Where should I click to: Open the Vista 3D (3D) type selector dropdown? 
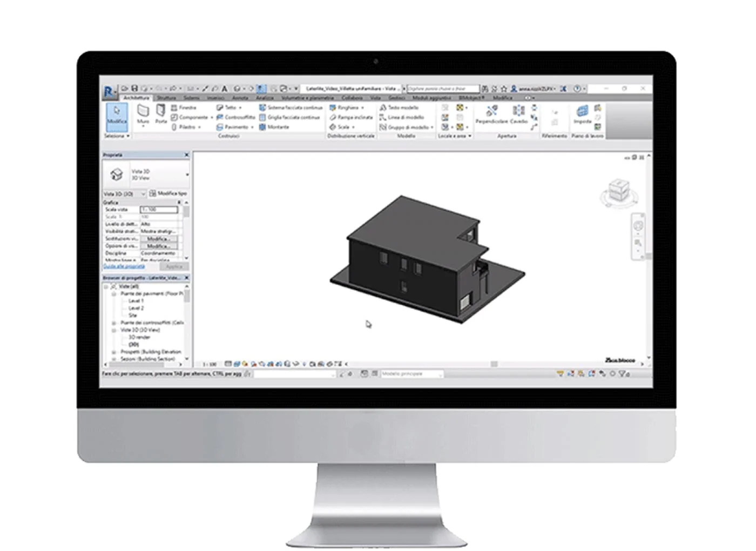click(x=143, y=193)
